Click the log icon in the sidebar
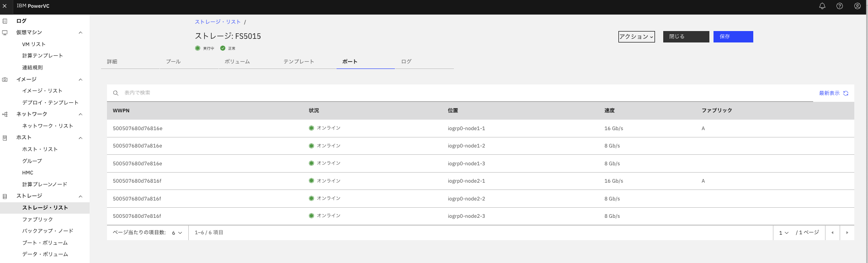Screen dimensions: 868x263 [x=5, y=21]
